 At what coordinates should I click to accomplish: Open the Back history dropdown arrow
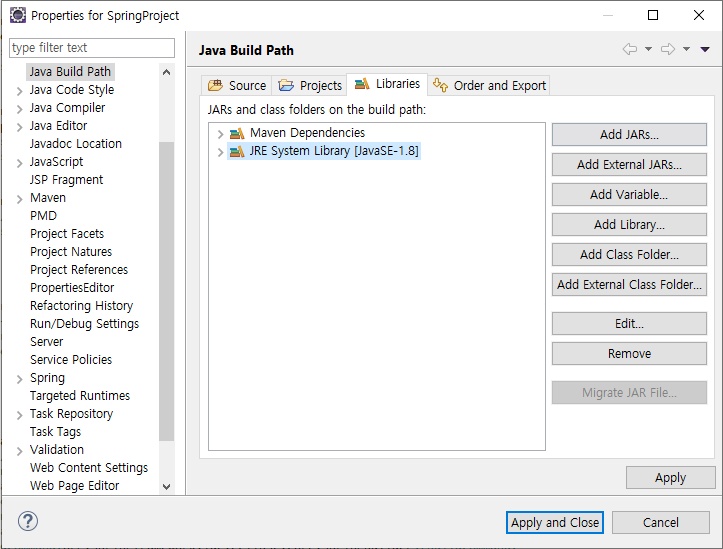648,49
